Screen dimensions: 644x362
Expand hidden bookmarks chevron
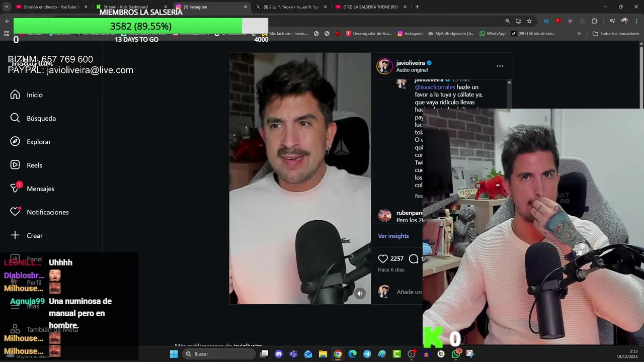[579, 34]
